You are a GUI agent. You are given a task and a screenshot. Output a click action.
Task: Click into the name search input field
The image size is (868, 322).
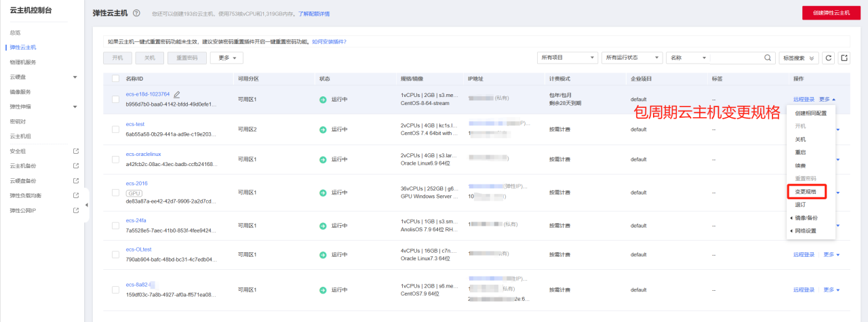click(736, 58)
